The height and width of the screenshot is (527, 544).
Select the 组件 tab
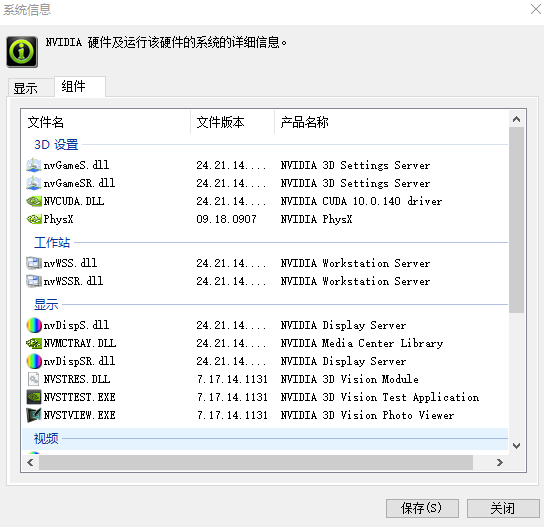pos(80,86)
